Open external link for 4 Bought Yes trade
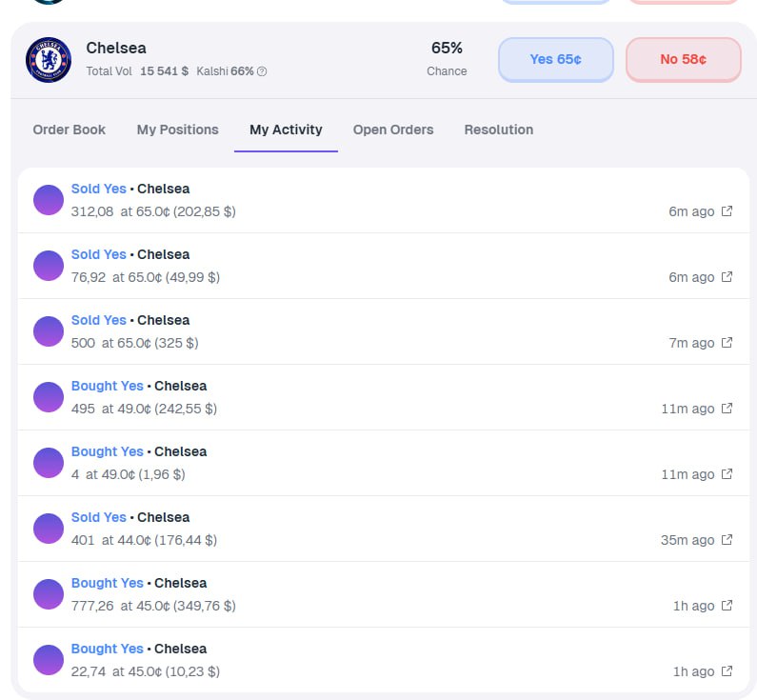 pos(727,474)
